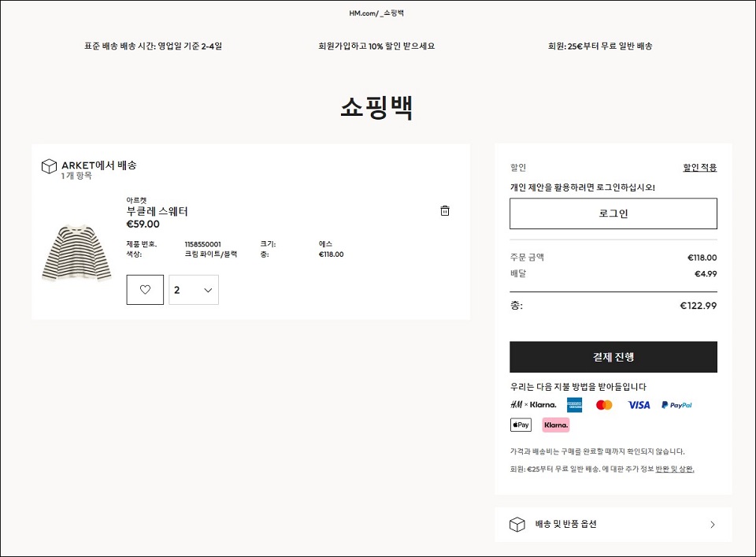756x557 pixels.
Task: Click the 표준 배송 배송 시간 banner text
Action: coord(154,46)
